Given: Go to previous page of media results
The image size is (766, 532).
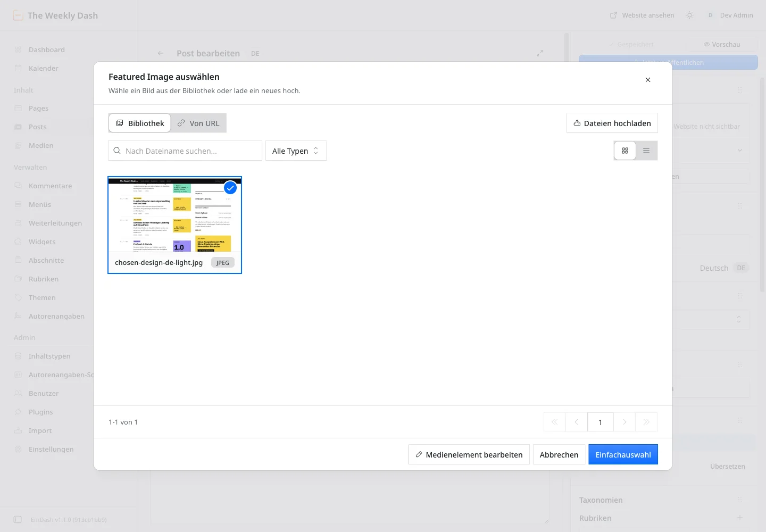Looking at the screenshot, I should (576, 422).
